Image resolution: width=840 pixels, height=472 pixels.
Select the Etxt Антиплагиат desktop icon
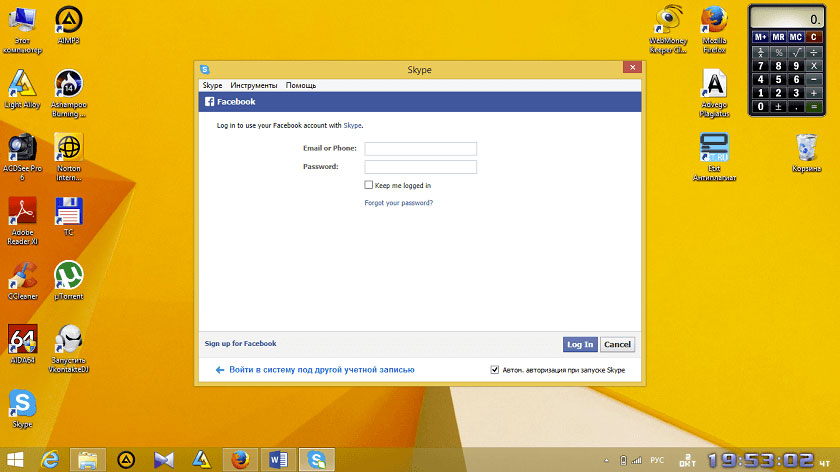(x=714, y=157)
